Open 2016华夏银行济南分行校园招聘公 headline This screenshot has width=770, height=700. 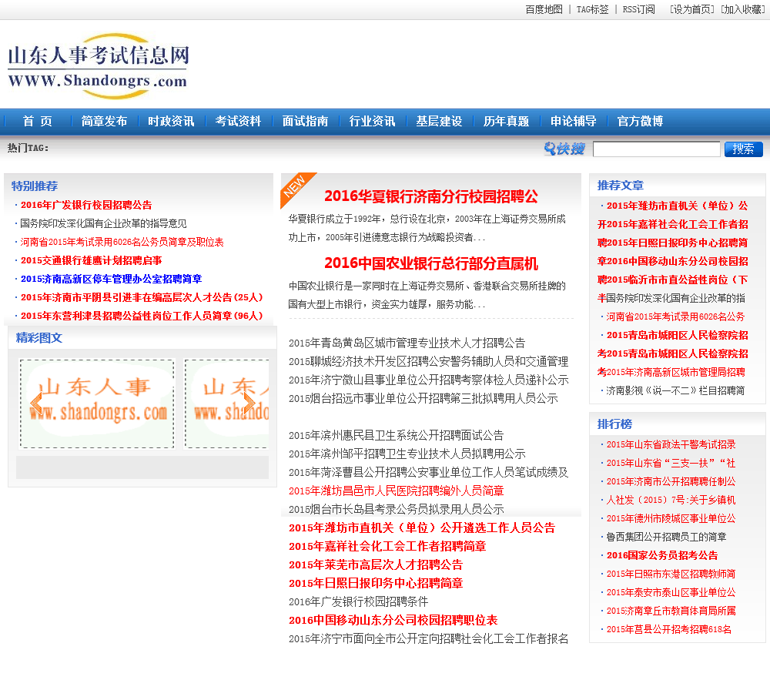(x=430, y=196)
